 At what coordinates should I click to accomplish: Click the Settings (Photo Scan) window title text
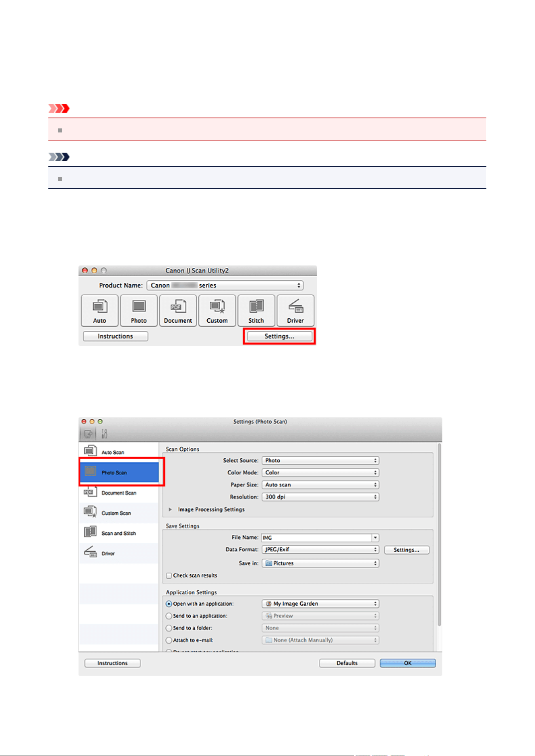click(260, 422)
